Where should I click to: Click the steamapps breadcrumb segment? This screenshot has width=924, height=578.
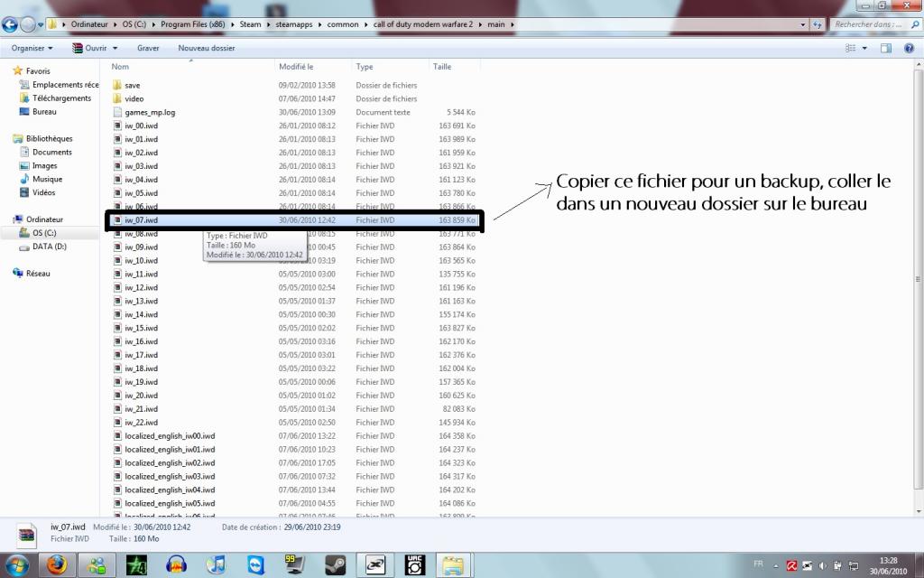pyautogui.click(x=293, y=24)
